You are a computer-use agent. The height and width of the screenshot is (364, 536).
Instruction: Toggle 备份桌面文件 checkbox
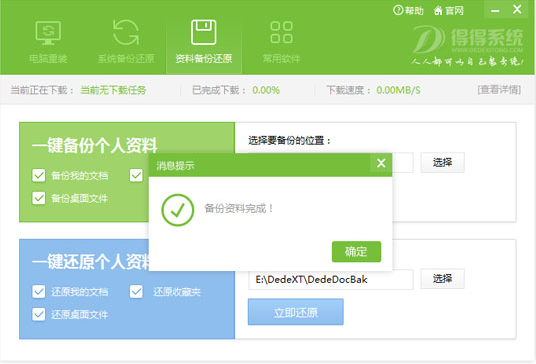click(39, 198)
